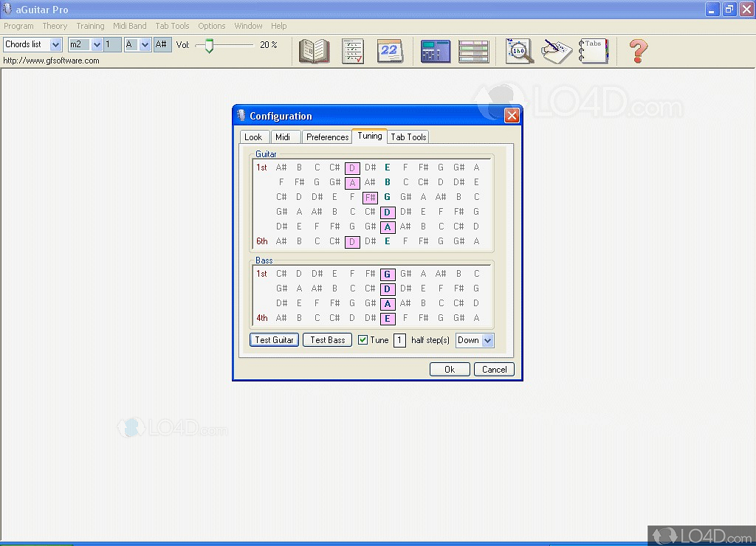Click the magnifying glass search icon

(519, 51)
